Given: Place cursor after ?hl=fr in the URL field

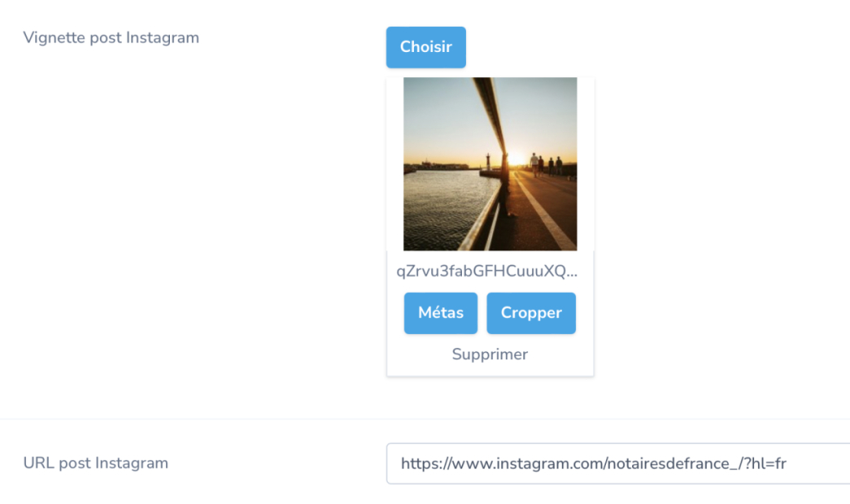Looking at the screenshot, I should coord(787,464).
